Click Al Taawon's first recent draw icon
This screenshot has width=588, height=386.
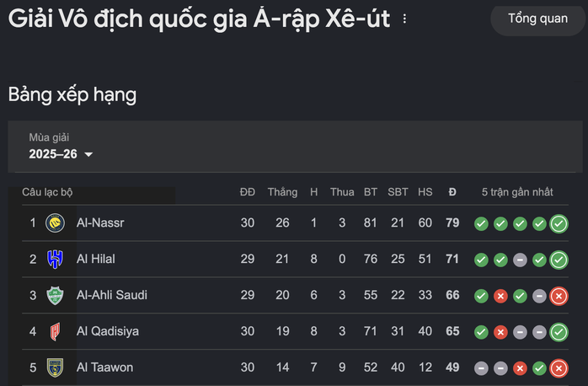[481, 368]
